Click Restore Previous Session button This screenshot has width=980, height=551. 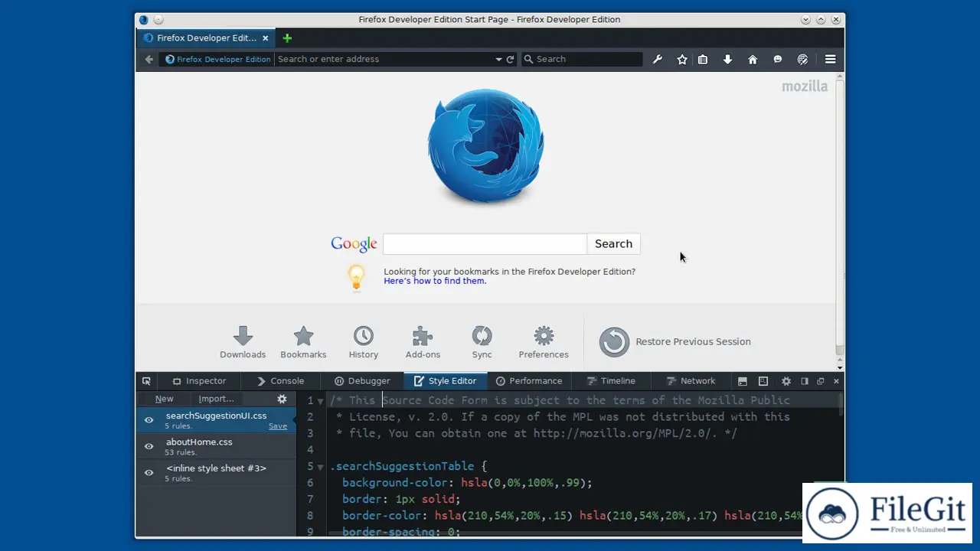tap(675, 342)
